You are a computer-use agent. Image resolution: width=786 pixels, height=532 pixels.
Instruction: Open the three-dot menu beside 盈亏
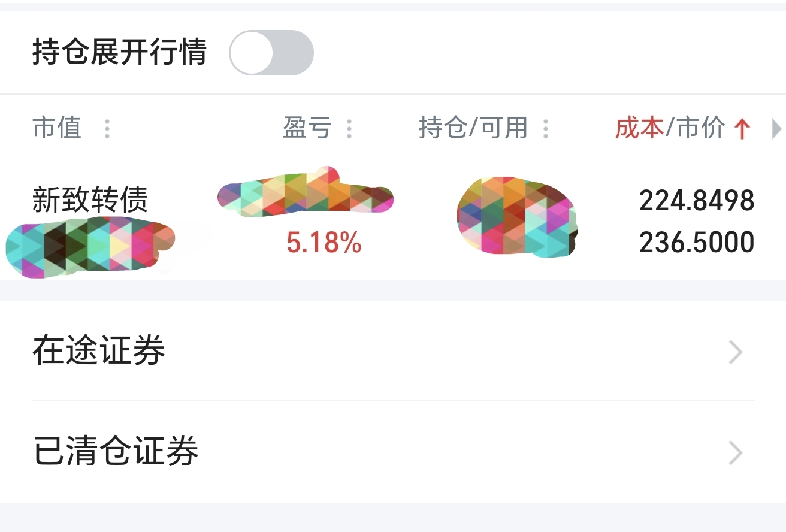coord(349,129)
